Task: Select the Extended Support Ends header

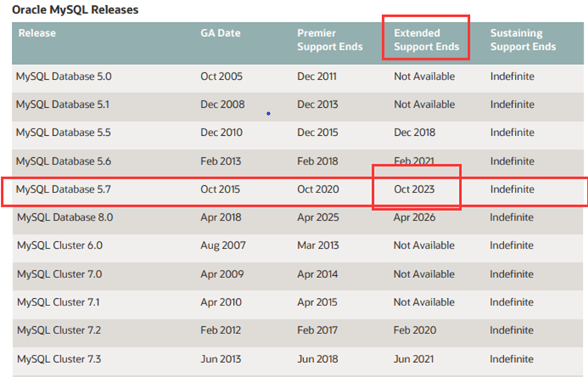Action: [x=426, y=40]
